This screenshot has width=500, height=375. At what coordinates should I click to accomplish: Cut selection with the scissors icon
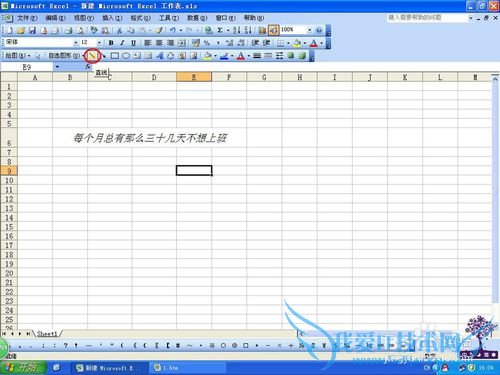(x=119, y=30)
